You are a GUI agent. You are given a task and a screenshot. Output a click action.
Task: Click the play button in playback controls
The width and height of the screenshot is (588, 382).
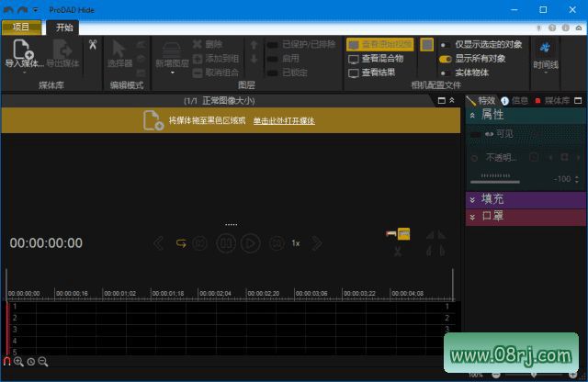[x=250, y=243]
